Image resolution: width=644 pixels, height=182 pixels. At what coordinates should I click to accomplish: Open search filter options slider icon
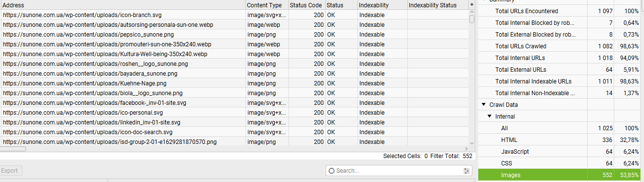(466, 171)
